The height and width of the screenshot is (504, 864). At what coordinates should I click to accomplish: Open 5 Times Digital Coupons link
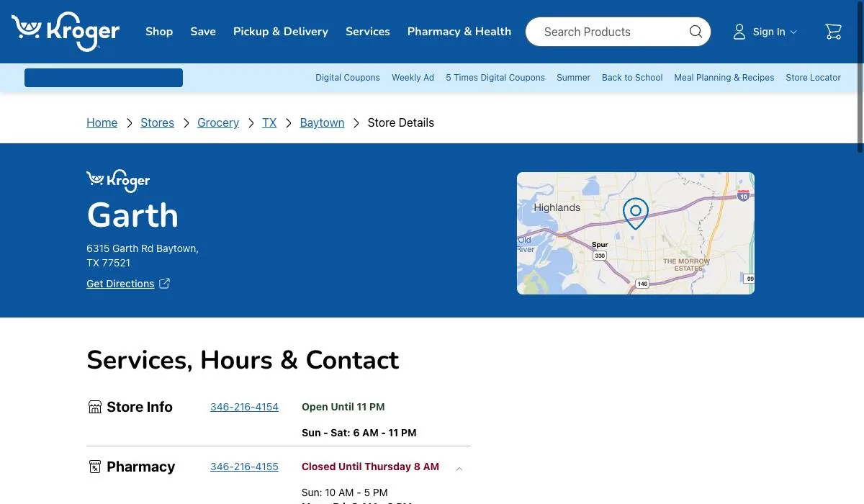(495, 78)
